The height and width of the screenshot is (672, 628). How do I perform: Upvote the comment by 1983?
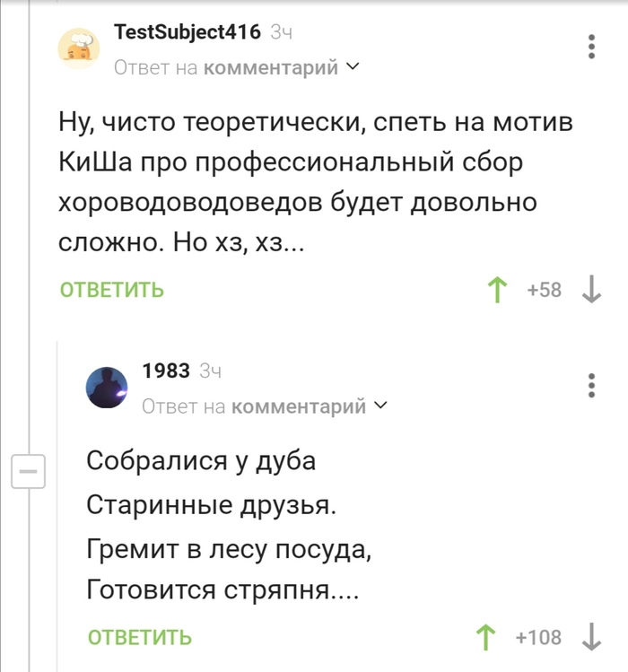click(487, 637)
